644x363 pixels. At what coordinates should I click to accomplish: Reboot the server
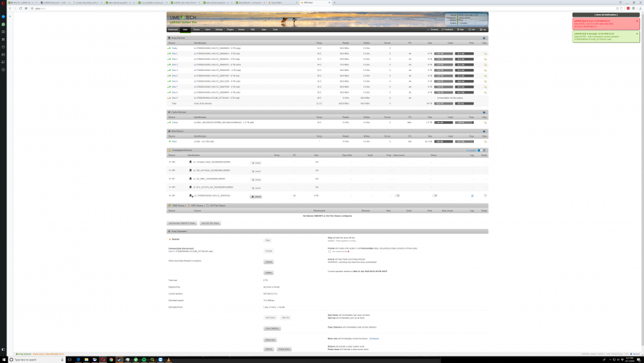coord(269,349)
